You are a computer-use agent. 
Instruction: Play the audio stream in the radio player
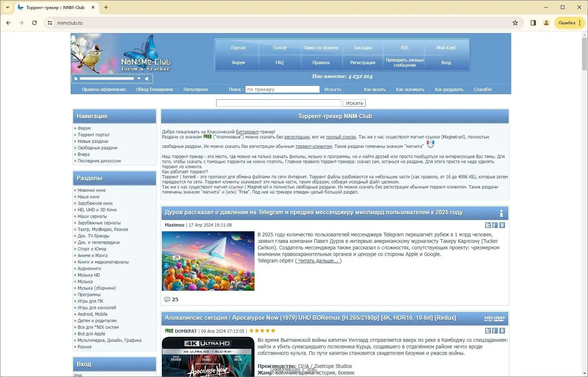(76, 78)
